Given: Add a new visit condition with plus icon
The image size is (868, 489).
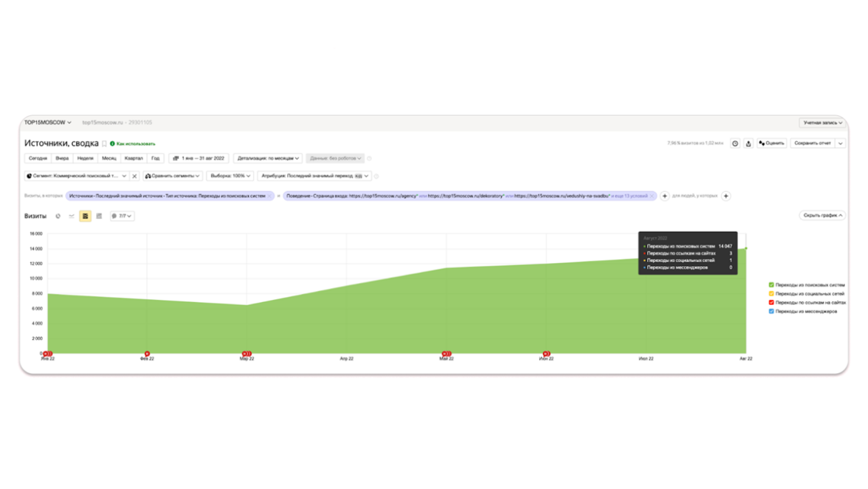Looking at the screenshot, I should [x=664, y=196].
